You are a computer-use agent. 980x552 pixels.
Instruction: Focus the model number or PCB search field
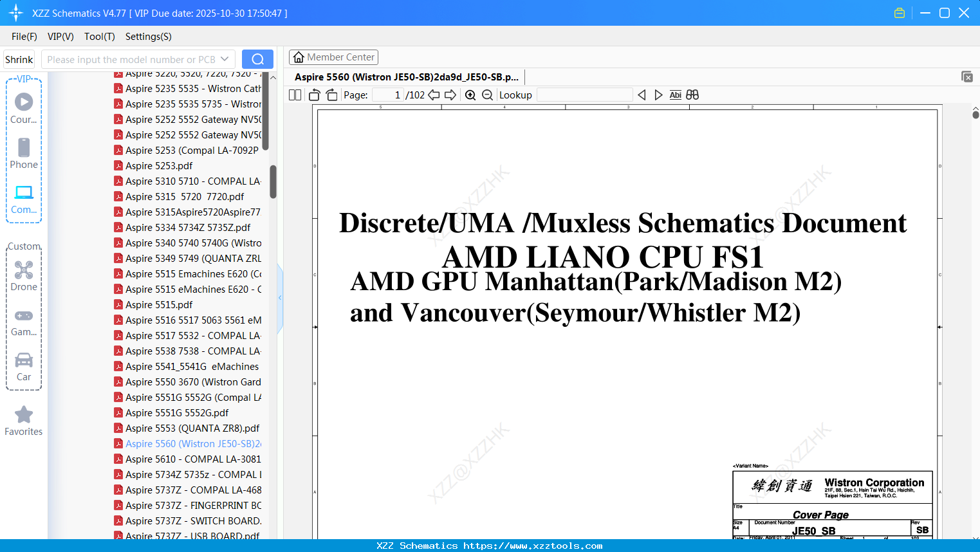pyautogui.click(x=131, y=59)
